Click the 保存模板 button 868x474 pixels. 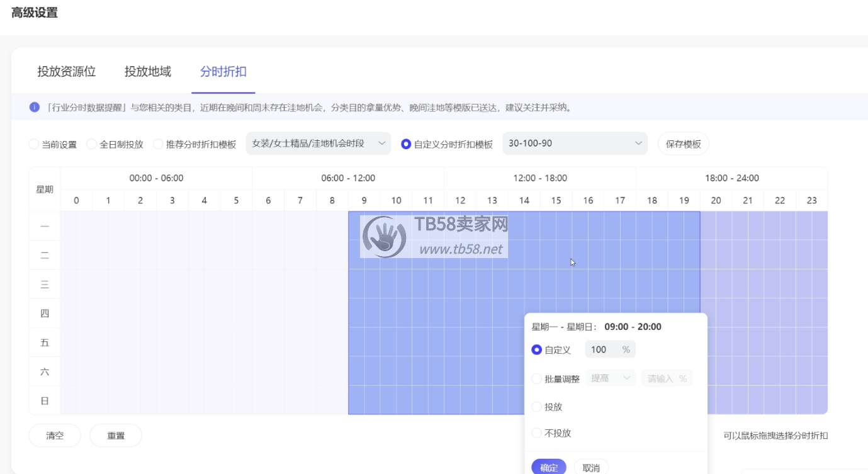[x=683, y=144]
